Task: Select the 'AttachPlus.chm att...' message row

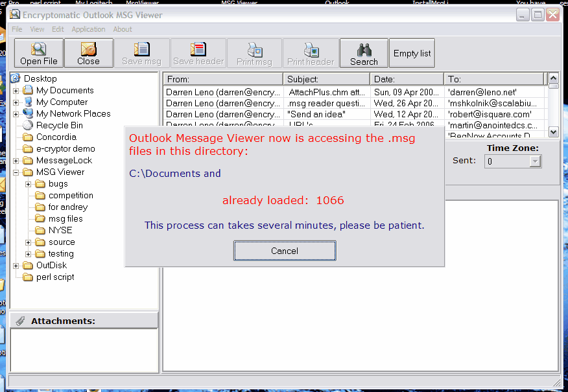Action: pyautogui.click(x=355, y=92)
